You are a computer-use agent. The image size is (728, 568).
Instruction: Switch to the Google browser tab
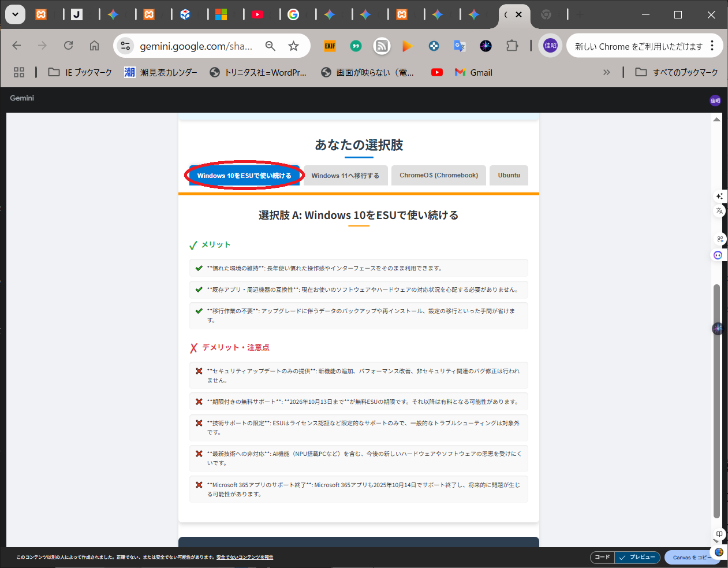(293, 14)
